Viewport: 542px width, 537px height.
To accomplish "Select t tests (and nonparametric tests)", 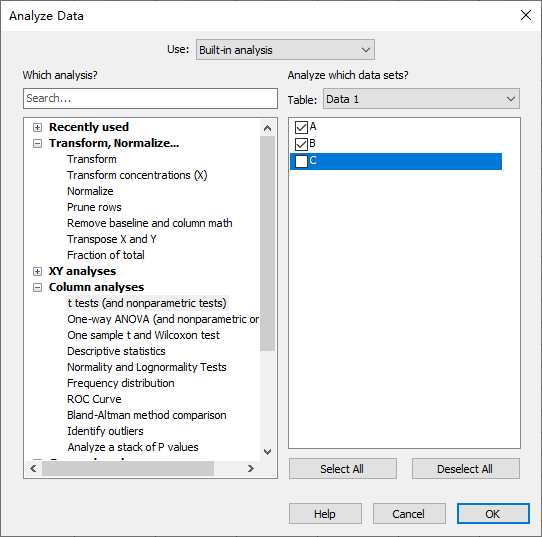I will 147,303.
